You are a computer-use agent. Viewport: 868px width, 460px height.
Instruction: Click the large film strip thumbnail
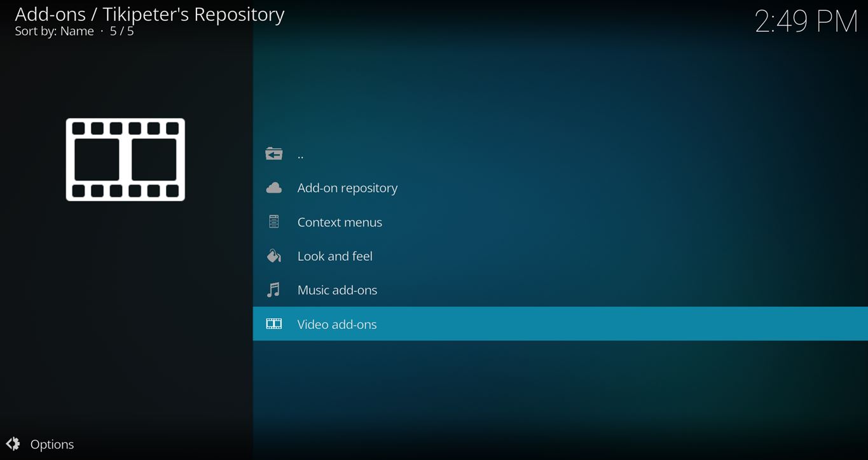[x=125, y=160]
